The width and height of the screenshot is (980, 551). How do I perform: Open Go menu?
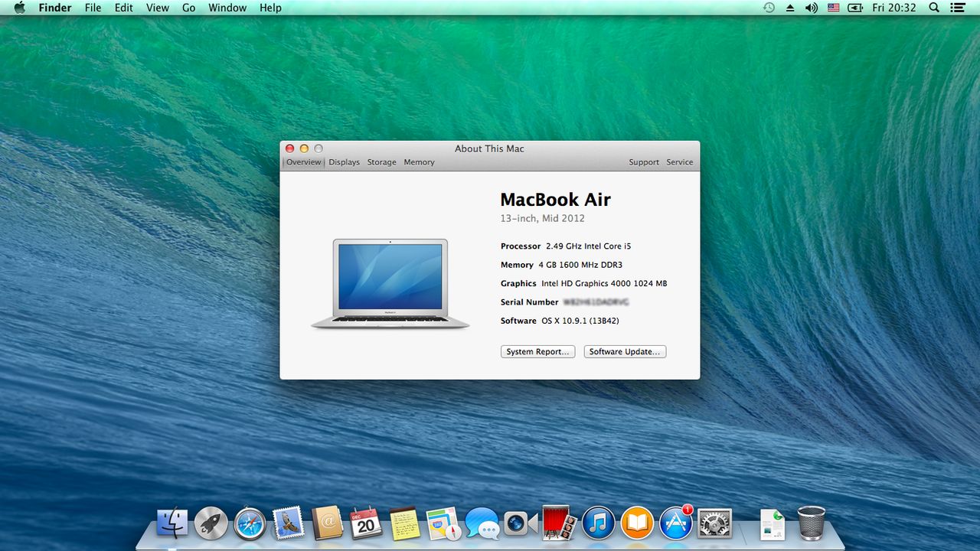click(189, 8)
